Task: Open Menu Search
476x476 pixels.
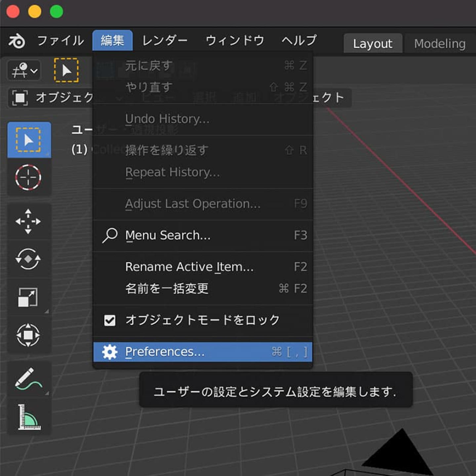Action: pyautogui.click(x=203, y=235)
